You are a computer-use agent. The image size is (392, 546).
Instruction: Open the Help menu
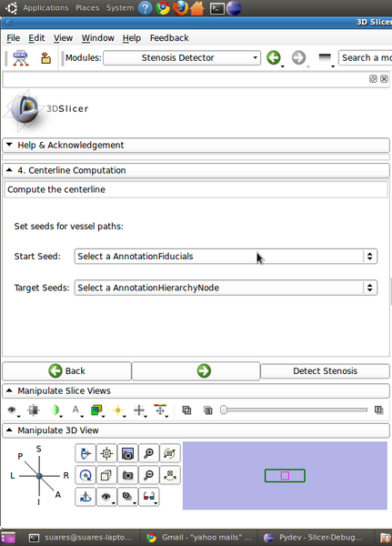[x=132, y=37]
